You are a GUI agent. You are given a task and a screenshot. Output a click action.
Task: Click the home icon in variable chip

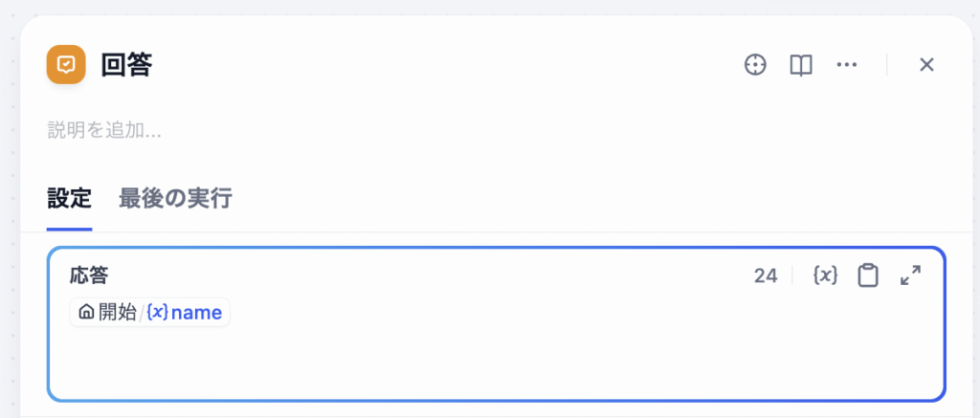click(87, 312)
